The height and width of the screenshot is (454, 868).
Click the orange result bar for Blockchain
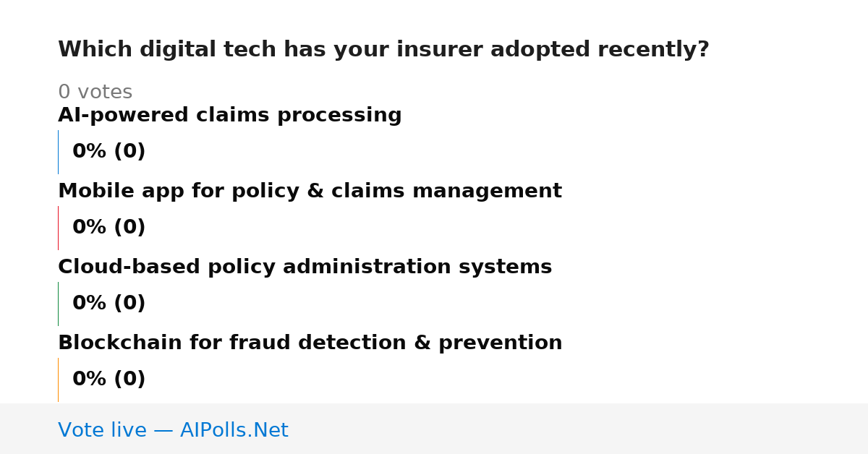coord(58,380)
